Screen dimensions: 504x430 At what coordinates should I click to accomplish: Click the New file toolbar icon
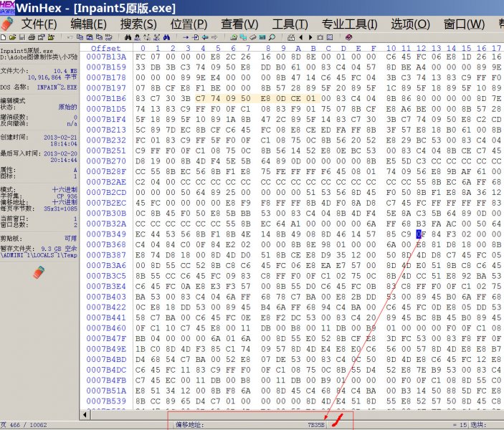click(x=3, y=37)
